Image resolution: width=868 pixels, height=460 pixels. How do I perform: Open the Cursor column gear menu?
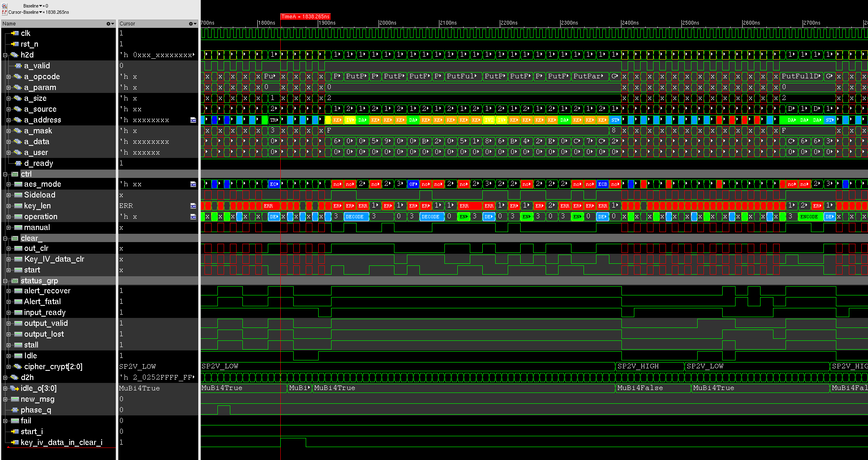click(x=191, y=23)
